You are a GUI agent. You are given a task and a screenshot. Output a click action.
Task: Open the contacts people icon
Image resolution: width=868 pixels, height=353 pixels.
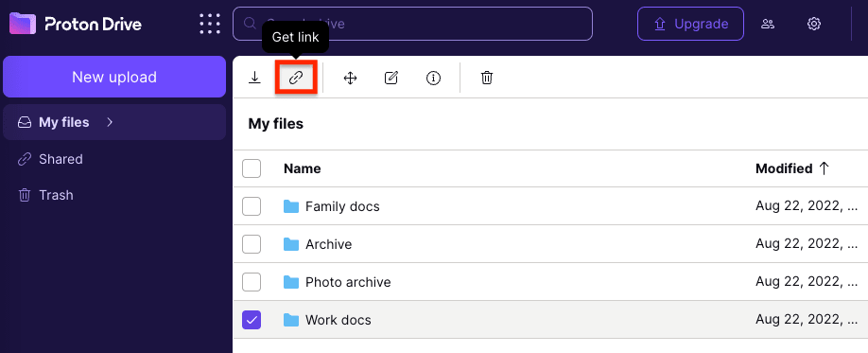pyautogui.click(x=767, y=24)
